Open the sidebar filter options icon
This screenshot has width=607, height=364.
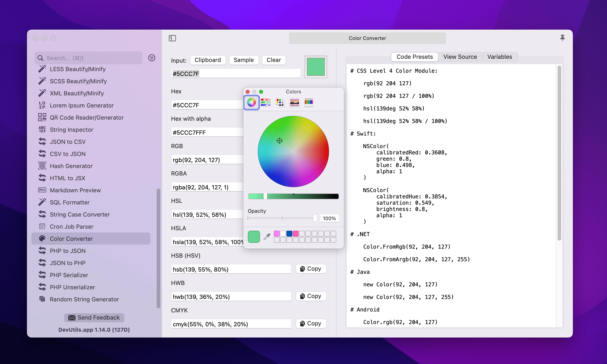click(152, 58)
